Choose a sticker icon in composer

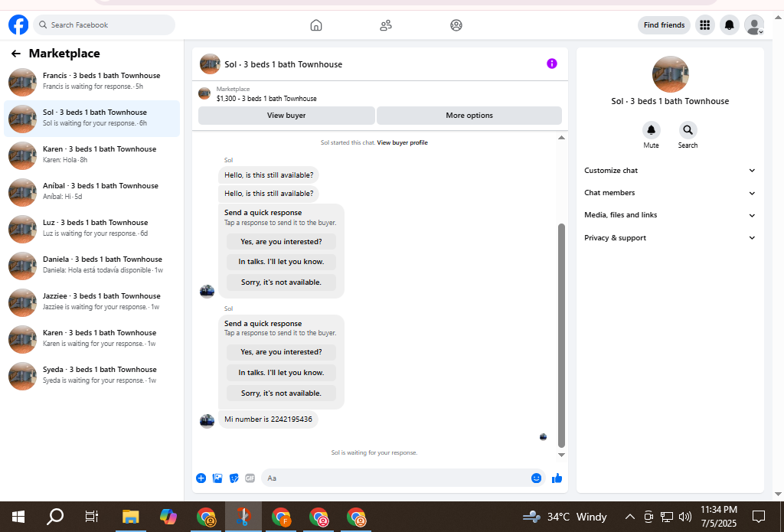[234, 478]
